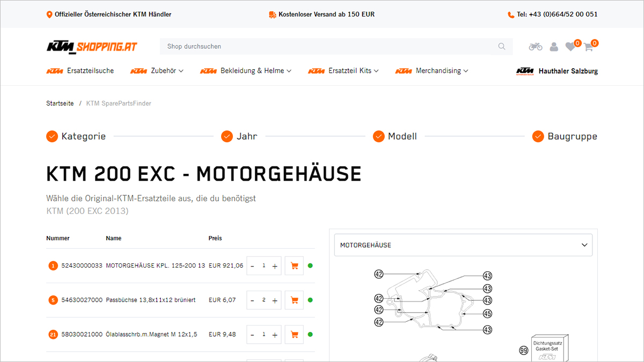
Task: Click the phone number +43 (0)664/52 00 051
Action: coord(563,14)
